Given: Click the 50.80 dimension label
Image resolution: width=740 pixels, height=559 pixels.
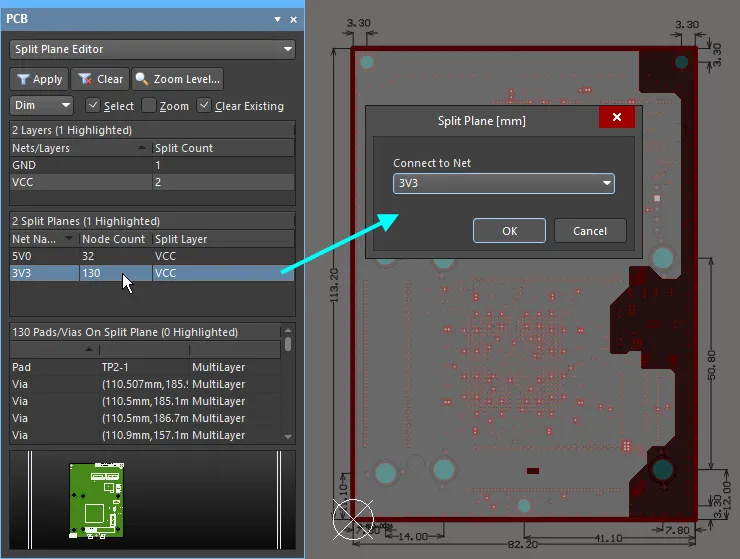Looking at the screenshot, I should [x=712, y=365].
